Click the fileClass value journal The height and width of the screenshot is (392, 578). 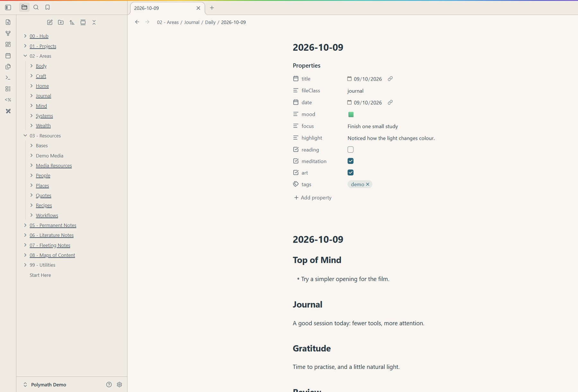point(355,91)
